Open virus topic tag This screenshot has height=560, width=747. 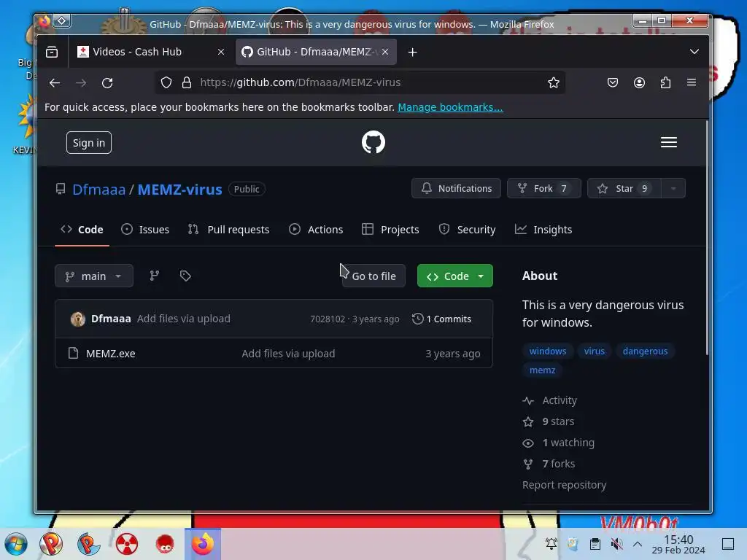(594, 351)
